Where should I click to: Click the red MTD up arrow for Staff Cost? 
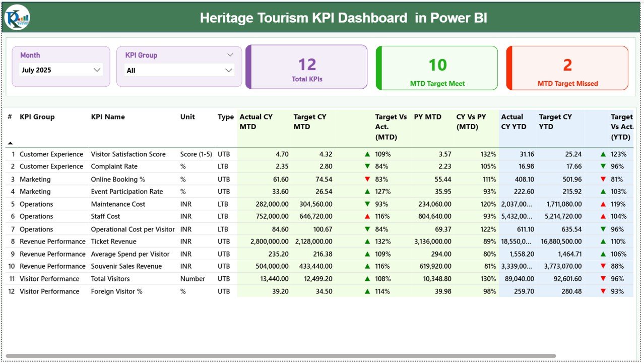367,216
